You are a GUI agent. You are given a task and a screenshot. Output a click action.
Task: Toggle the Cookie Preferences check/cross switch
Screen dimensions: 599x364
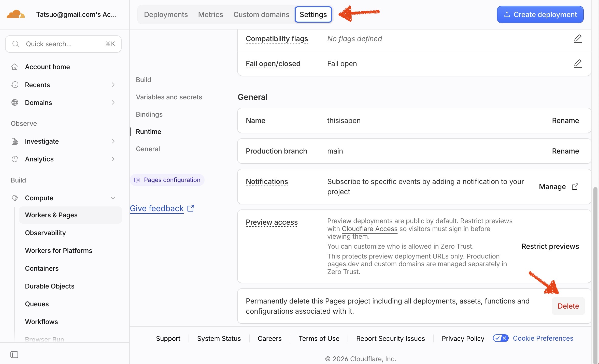(501, 338)
